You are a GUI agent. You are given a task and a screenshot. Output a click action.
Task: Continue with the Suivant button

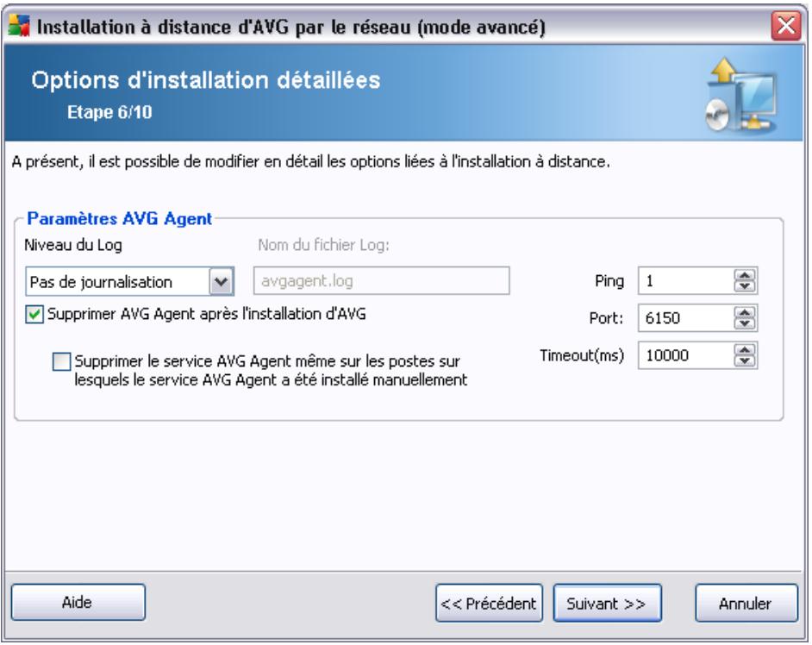tap(608, 603)
